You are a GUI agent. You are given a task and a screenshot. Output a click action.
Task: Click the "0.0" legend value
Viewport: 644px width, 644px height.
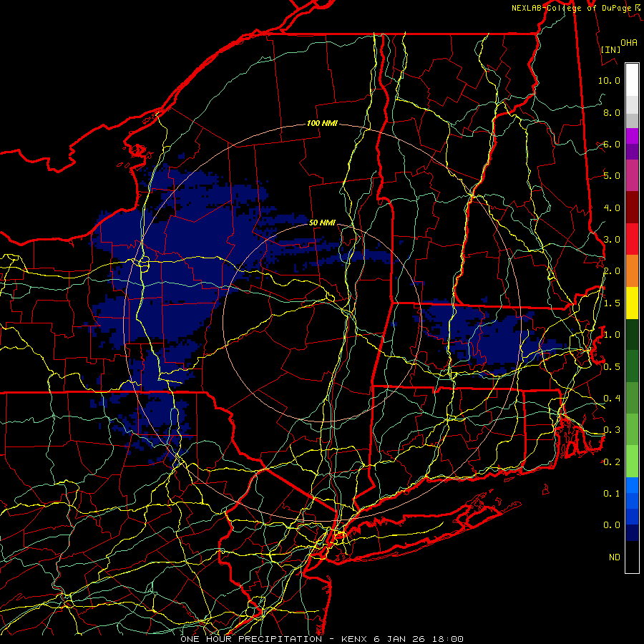[x=612, y=525]
